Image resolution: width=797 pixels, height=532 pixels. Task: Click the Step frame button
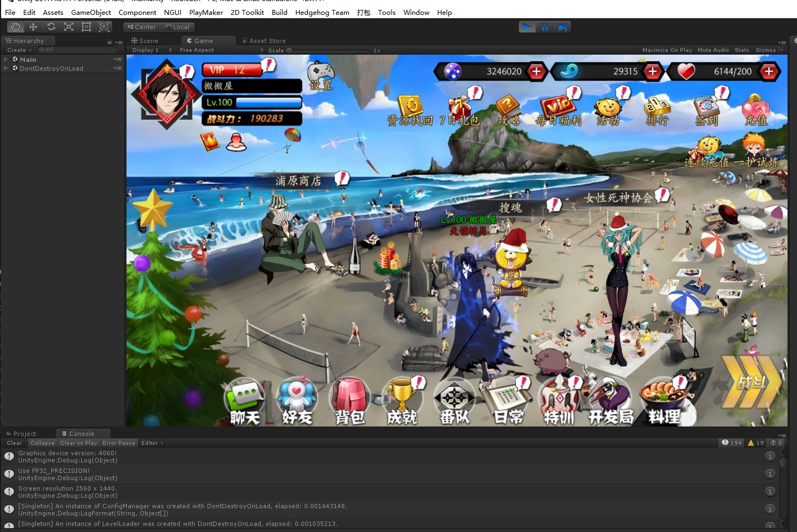tap(562, 27)
